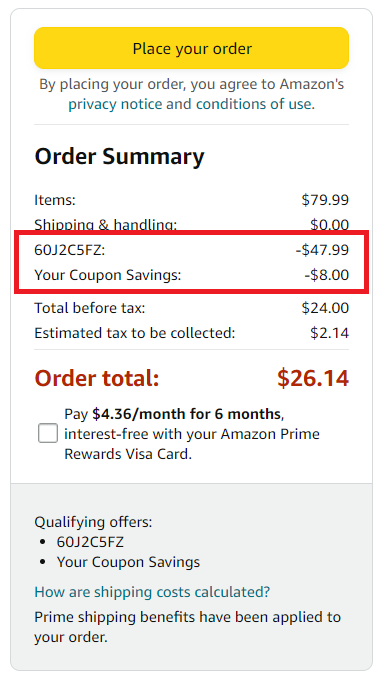Select the -$47.99 promo discount amount

[x=322, y=250]
